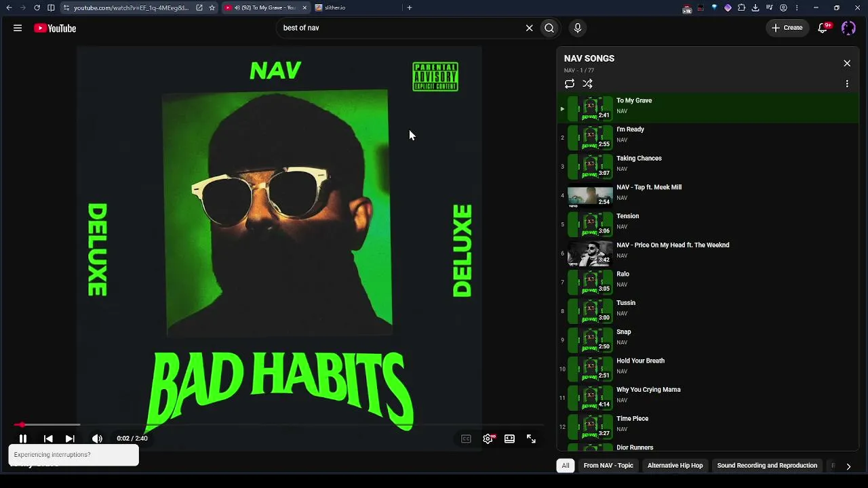The image size is (868, 488).
Task: Pause the video playback
Action: click(x=23, y=439)
